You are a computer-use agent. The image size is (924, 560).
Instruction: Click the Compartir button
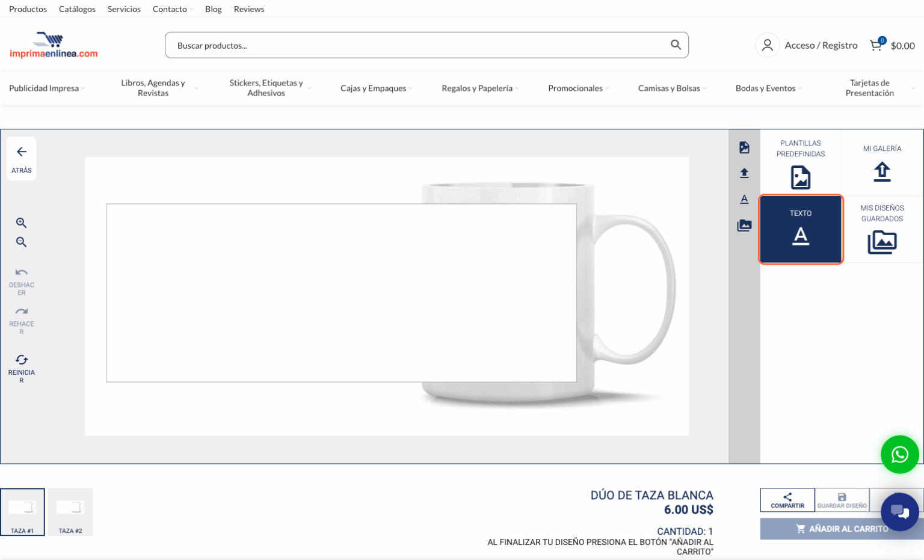pyautogui.click(x=787, y=500)
